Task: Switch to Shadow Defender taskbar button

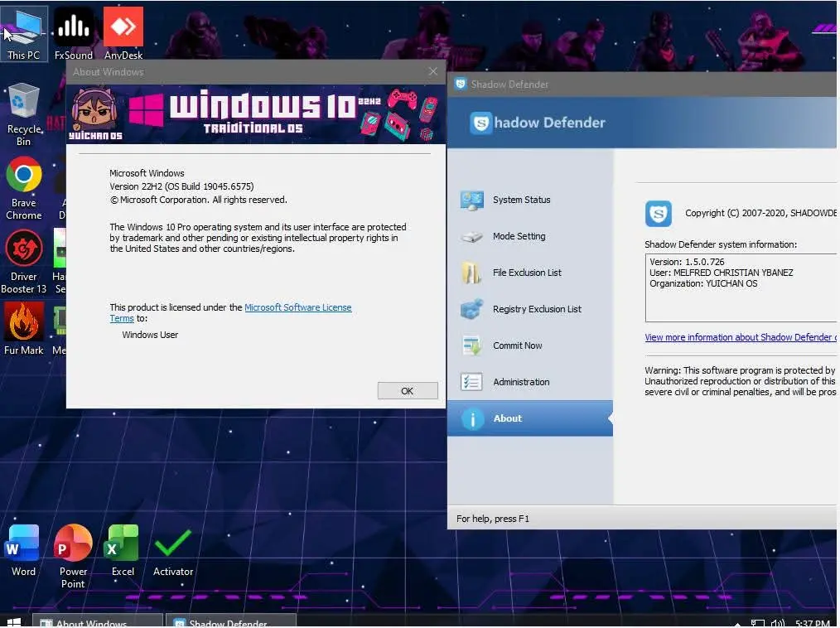Action: coord(231,621)
